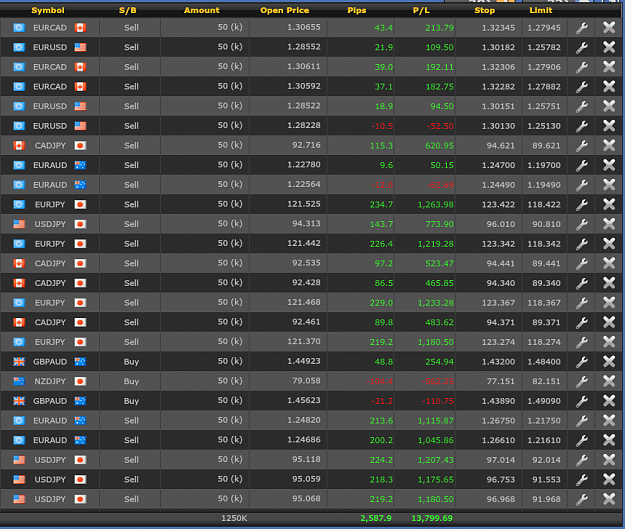The width and height of the screenshot is (625, 529).
Task: Click the UK flag on GBPAUD 1.44923 row
Action: (19, 362)
